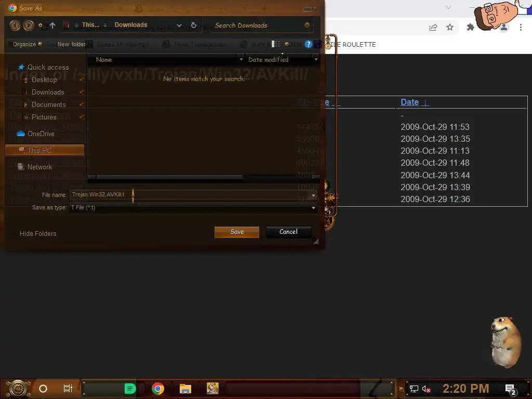This screenshot has height=399, width=532.
Task: Select Pictures in the navigation pane
Action: [x=45, y=117]
